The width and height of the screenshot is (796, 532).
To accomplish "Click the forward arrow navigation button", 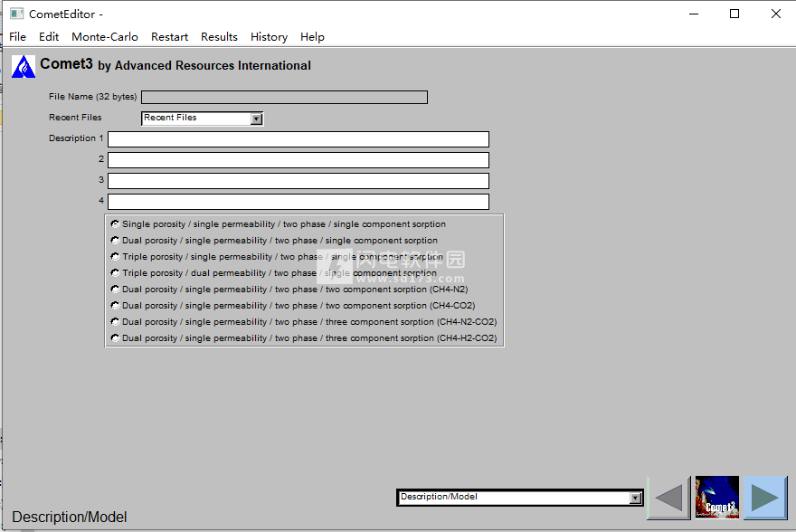I will pyautogui.click(x=765, y=498).
